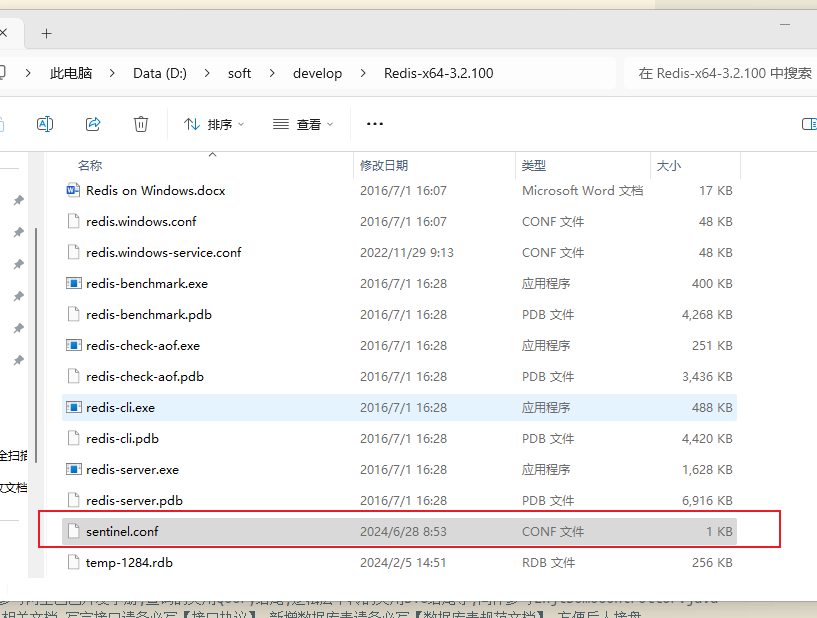Select redis.windows-service.conf file
Image resolution: width=817 pixels, height=618 pixels.
pyautogui.click(x=399, y=253)
